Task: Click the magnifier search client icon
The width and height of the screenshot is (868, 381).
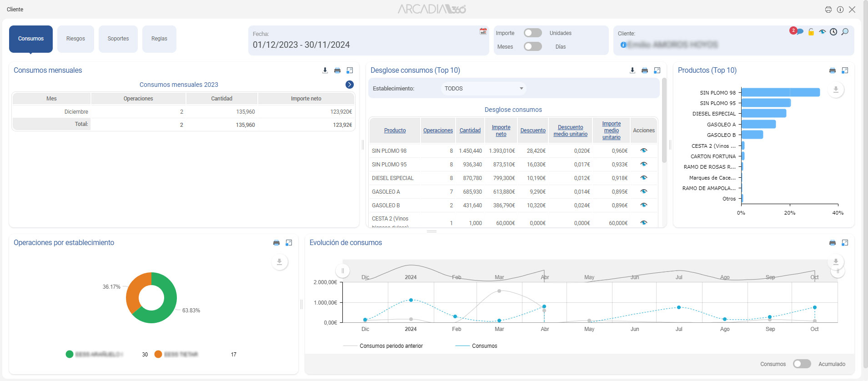Action: point(845,32)
